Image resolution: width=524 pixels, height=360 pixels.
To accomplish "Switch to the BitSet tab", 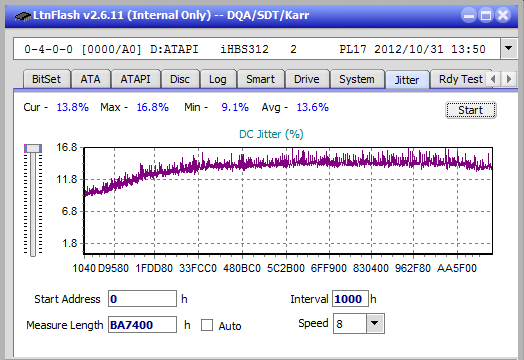I will [46, 79].
